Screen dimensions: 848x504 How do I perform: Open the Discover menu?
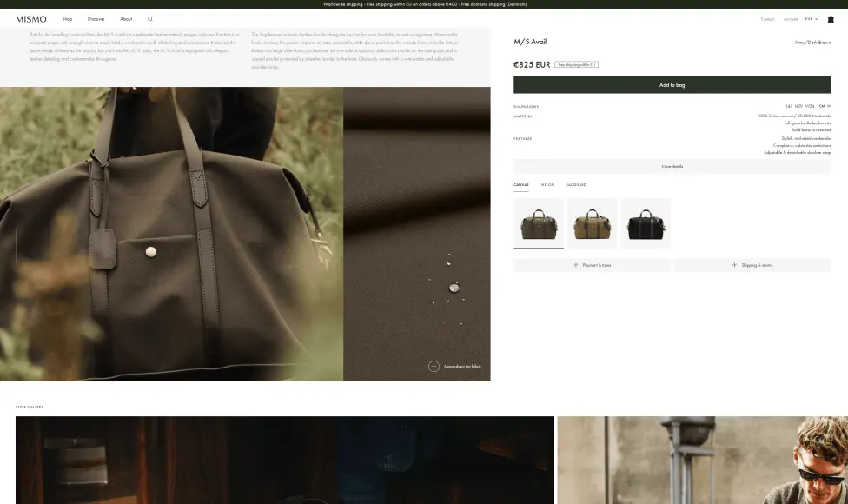[x=96, y=19]
